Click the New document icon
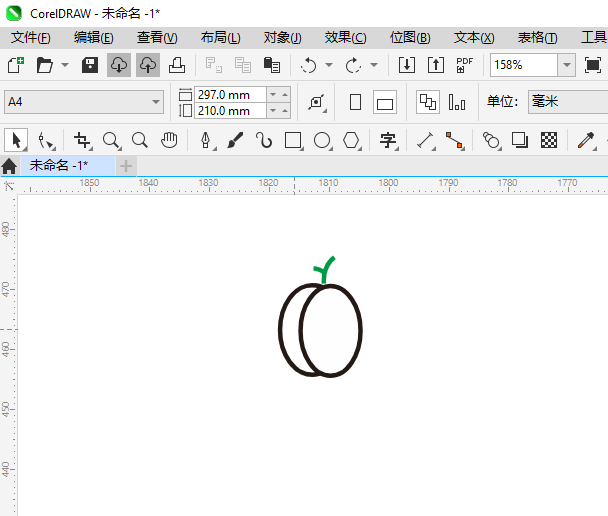This screenshot has width=608, height=516. click(x=16, y=65)
